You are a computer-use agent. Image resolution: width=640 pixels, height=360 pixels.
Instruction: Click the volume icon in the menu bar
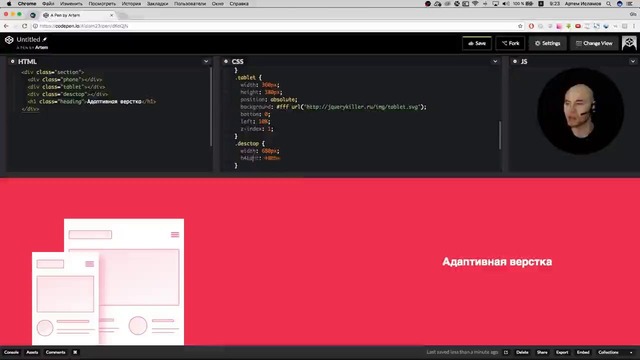pos(505,4)
